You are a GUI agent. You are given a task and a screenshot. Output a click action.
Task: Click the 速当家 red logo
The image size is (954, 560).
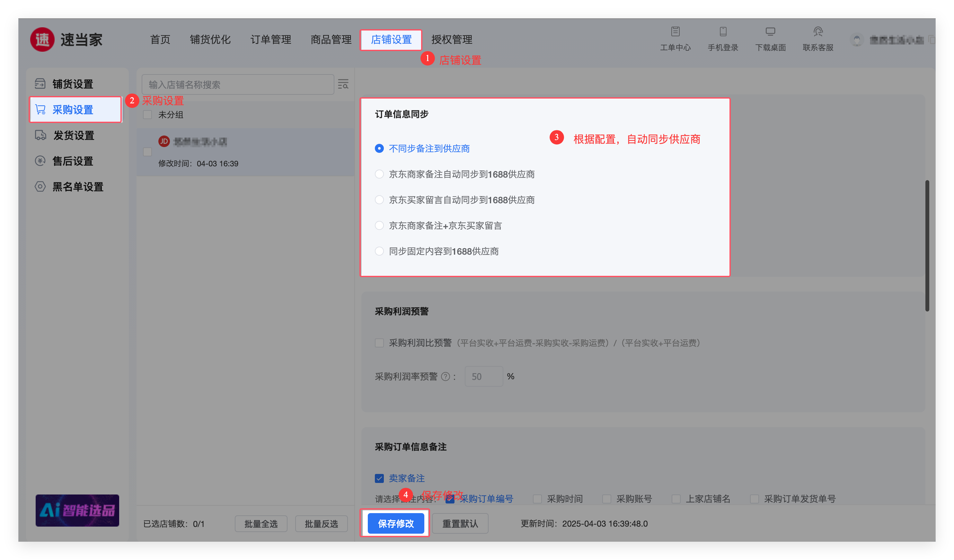tap(42, 39)
